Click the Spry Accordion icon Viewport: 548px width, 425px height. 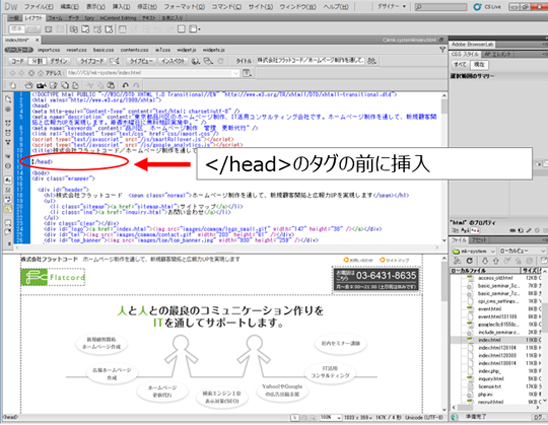[97, 29]
